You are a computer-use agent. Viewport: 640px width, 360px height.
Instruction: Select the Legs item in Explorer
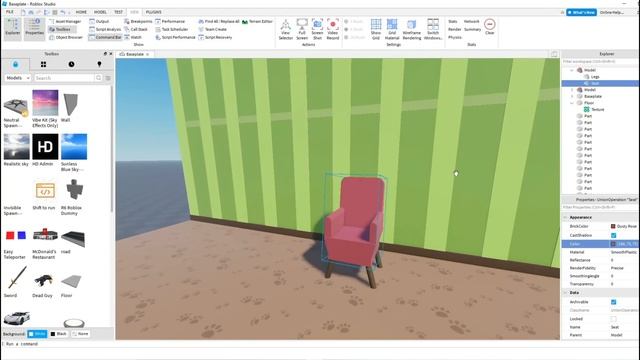click(595, 77)
